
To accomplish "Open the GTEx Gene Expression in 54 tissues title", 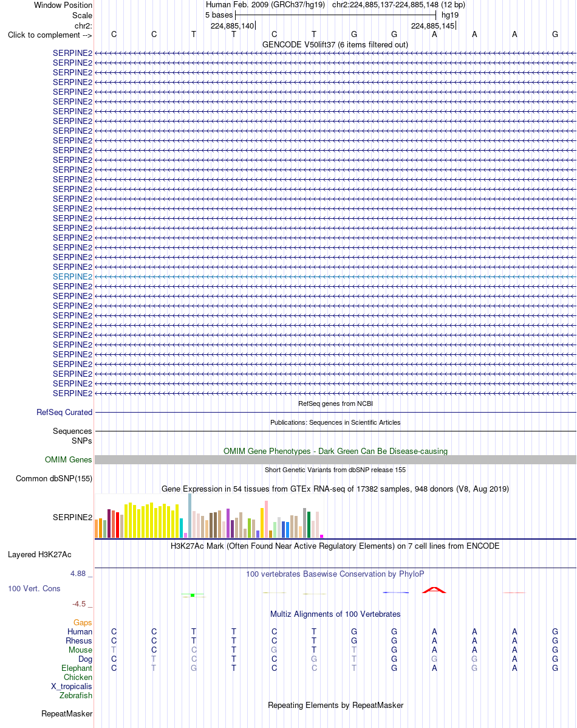I will (335, 489).
